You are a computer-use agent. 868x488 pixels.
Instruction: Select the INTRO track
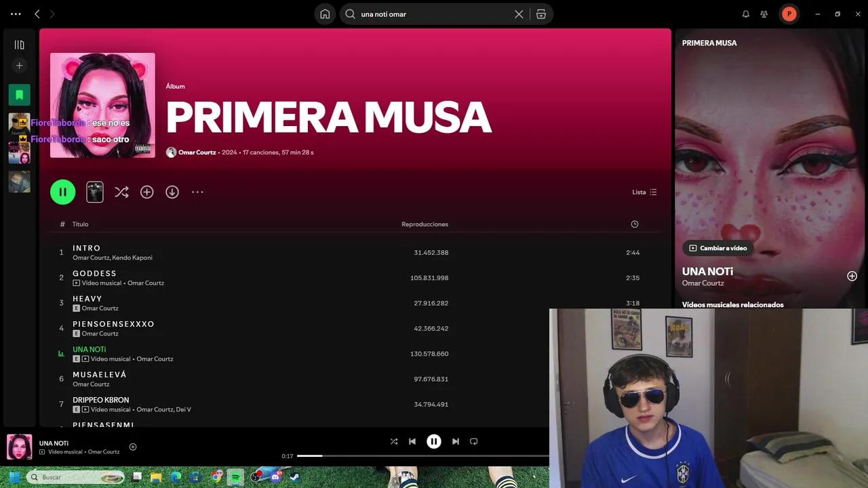354,252
